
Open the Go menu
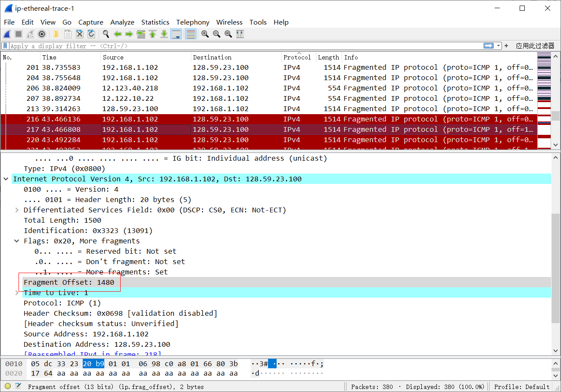67,22
